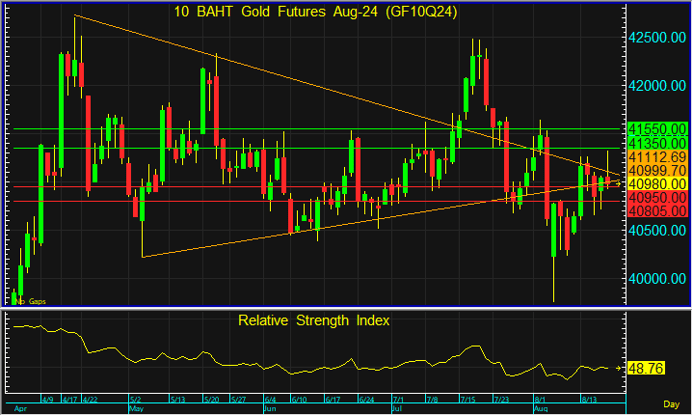Select the Jul marker on the time axis

(398, 410)
